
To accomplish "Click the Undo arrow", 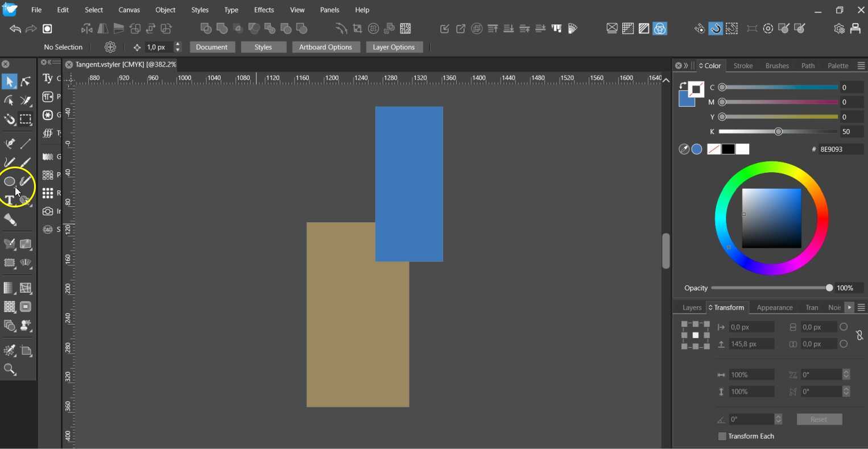I will tap(15, 28).
